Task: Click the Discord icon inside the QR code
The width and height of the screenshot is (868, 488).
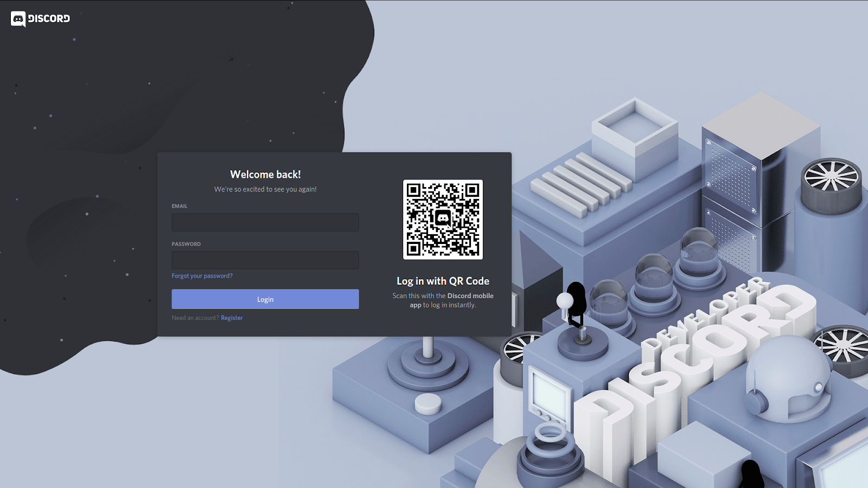Action: click(x=443, y=219)
